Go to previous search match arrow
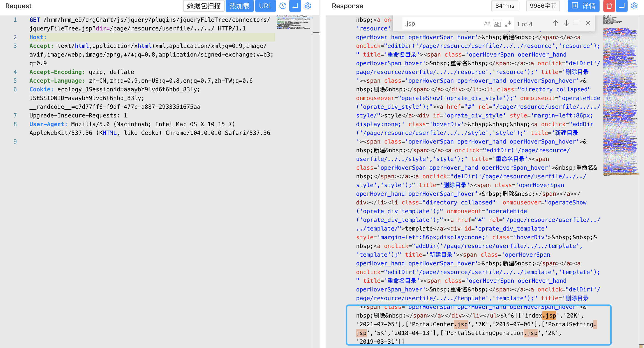Viewport: 644px width, 348px height. [555, 23]
